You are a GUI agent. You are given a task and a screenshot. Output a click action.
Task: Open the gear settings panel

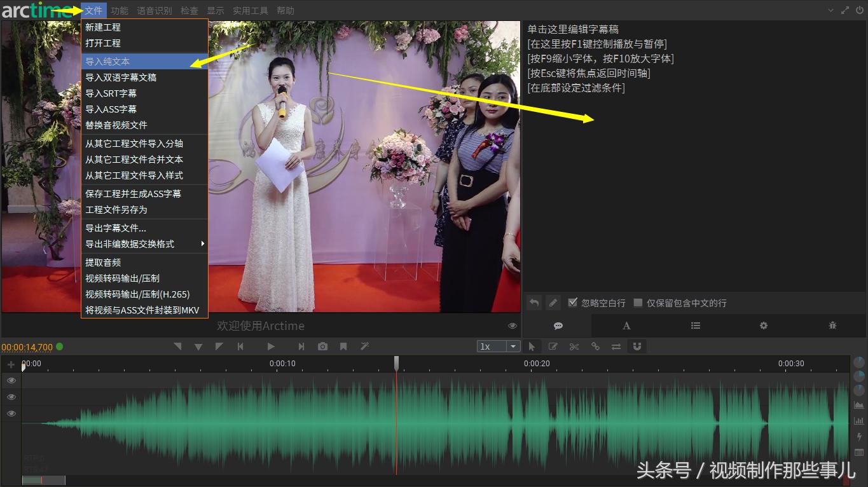coord(763,326)
